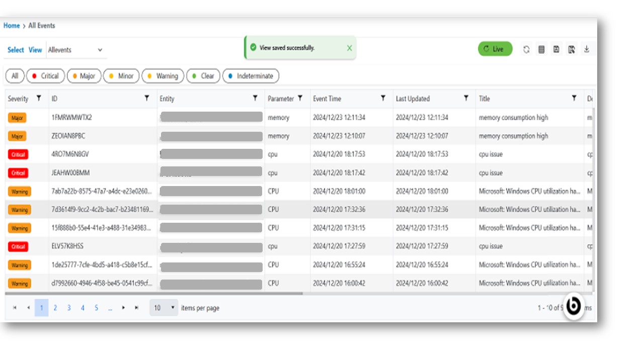Filter events by Indeterminate severity
Image resolution: width=644 pixels, height=362 pixels.
[x=251, y=76]
